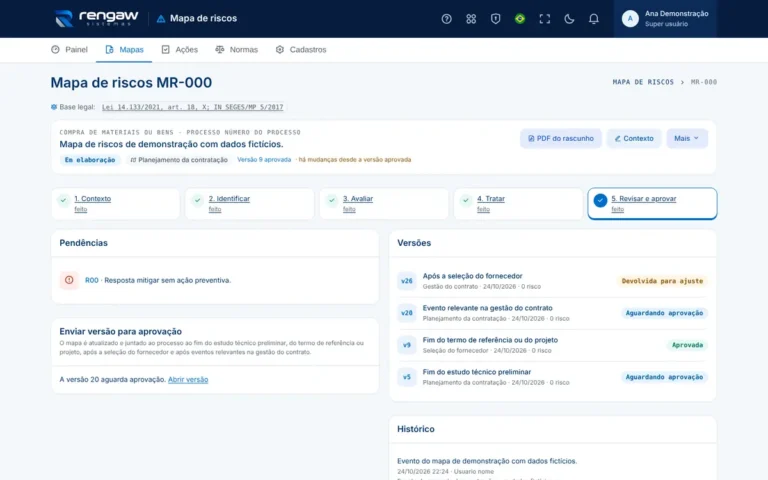Image resolution: width=768 pixels, height=480 pixels.
Task: Open version v20 badge
Action: 407,313
